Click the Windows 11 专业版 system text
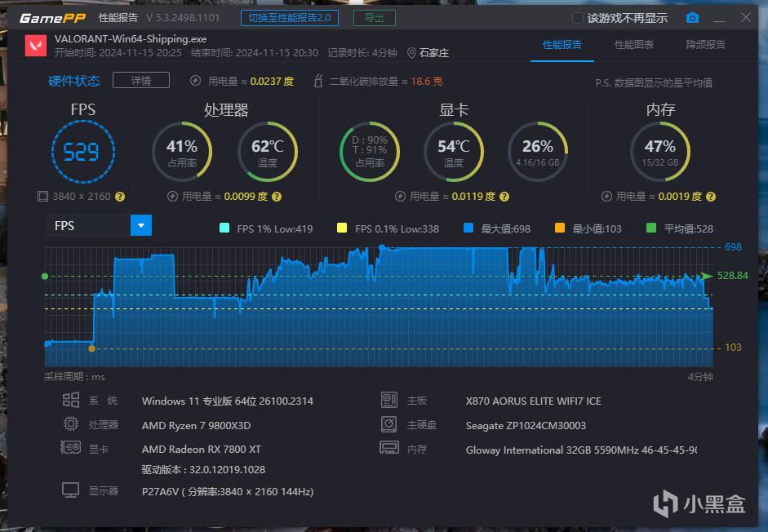768x532 pixels. (x=228, y=401)
